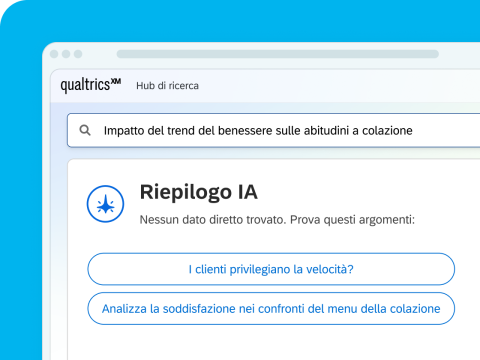
Task: Click the magnifying glass search icon
Action: (x=85, y=130)
